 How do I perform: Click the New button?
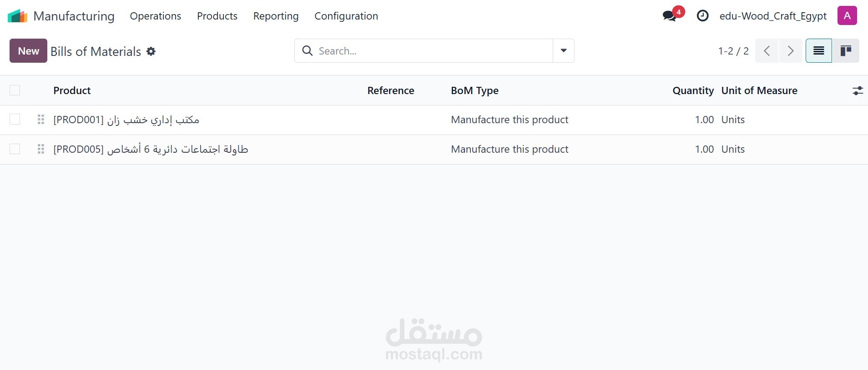coord(28,51)
